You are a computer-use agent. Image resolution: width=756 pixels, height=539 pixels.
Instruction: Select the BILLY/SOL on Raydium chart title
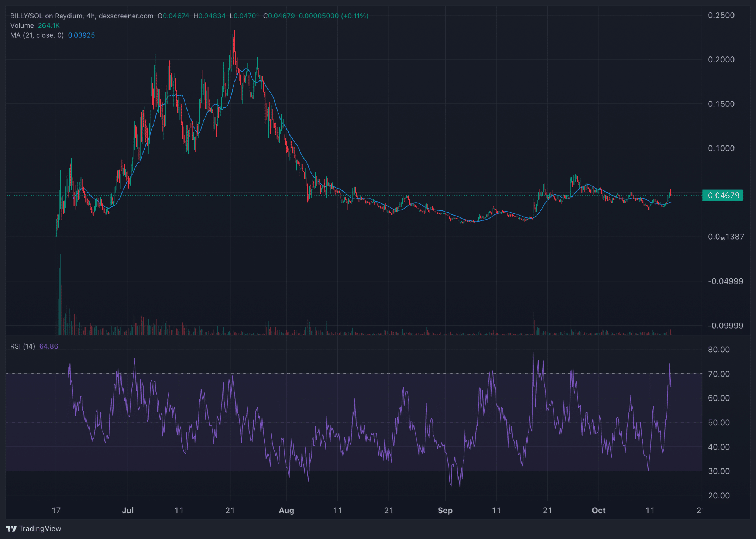pyautogui.click(x=82, y=16)
